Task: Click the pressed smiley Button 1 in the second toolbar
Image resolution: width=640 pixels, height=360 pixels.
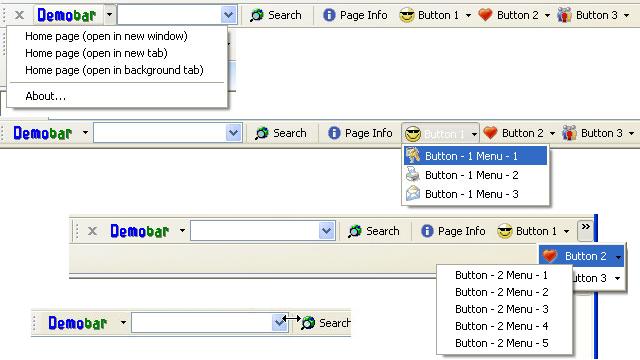Action: (413, 134)
